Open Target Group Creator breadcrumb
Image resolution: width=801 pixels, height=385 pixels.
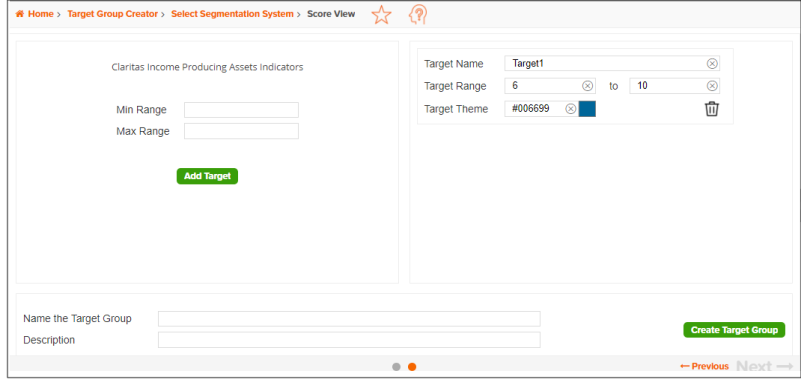click(x=112, y=14)
